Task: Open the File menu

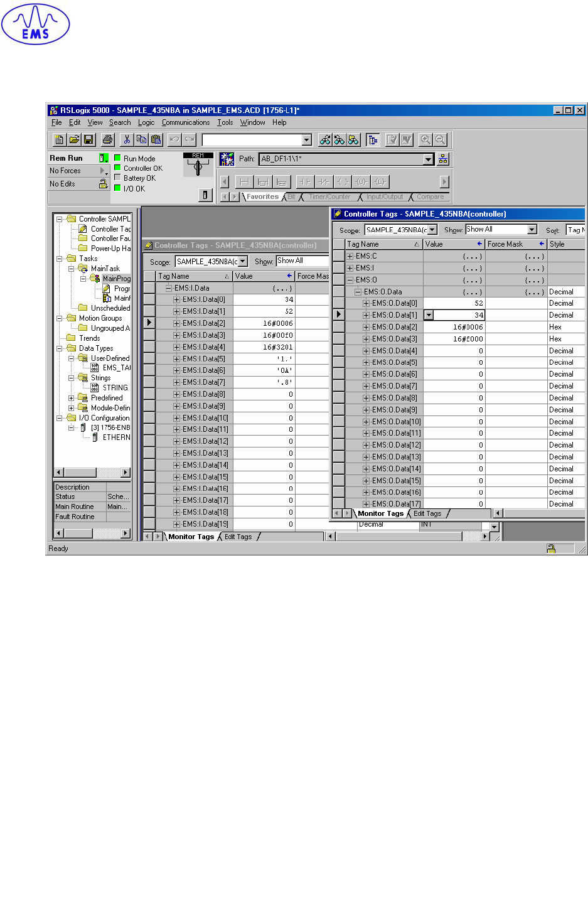Action: point(56,122)
